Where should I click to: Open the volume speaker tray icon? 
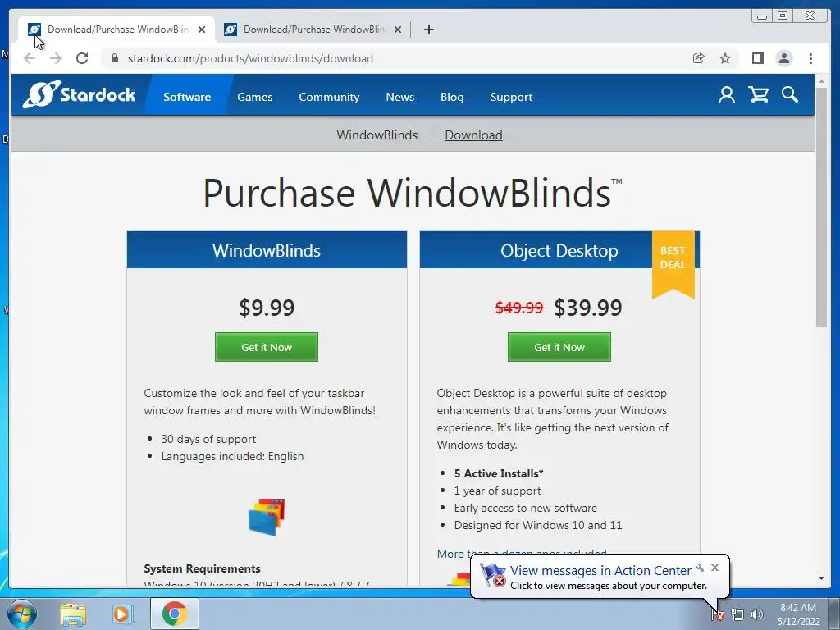(x=757, y=614)
